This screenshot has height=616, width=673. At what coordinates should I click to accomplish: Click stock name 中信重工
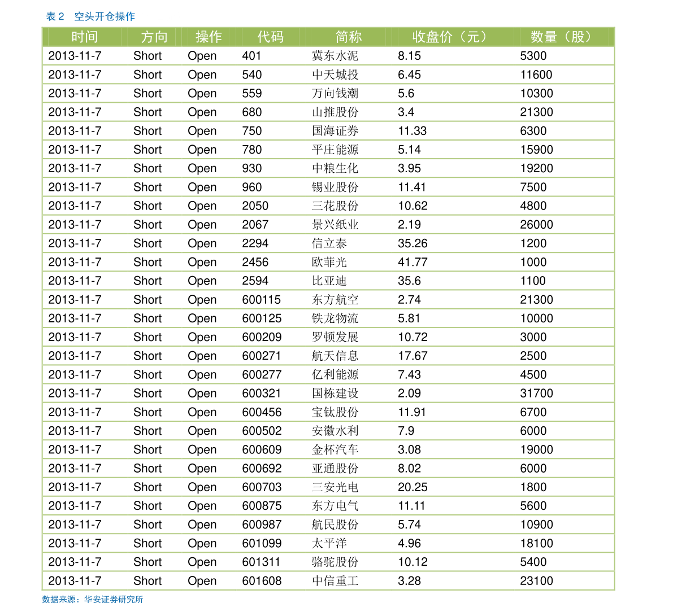[335, 581]
